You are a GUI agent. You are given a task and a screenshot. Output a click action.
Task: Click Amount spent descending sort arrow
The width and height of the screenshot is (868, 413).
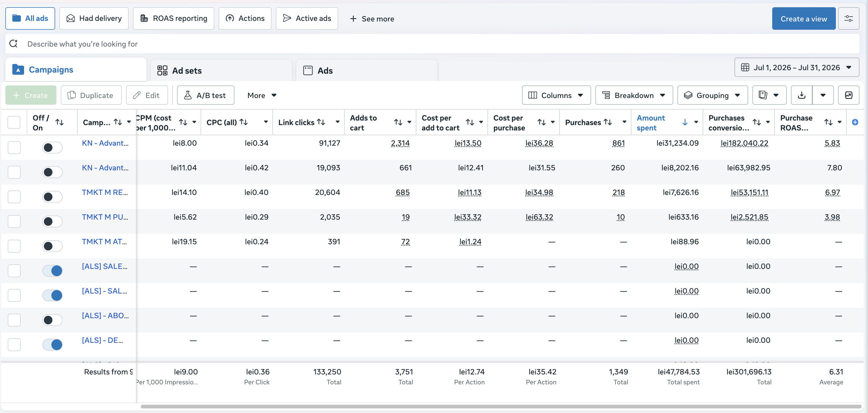[x=685, y=122]
